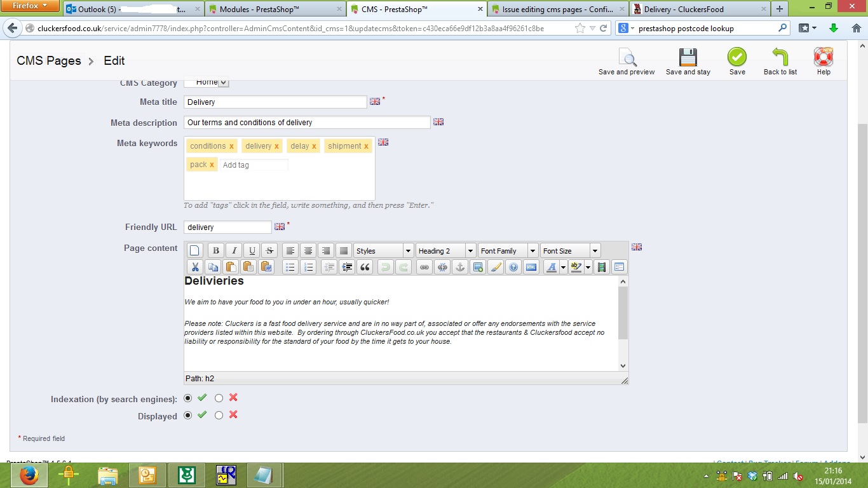Viewport: 868px width, 488px height.
Task: Click Back to list
Action: click(780, 62)
